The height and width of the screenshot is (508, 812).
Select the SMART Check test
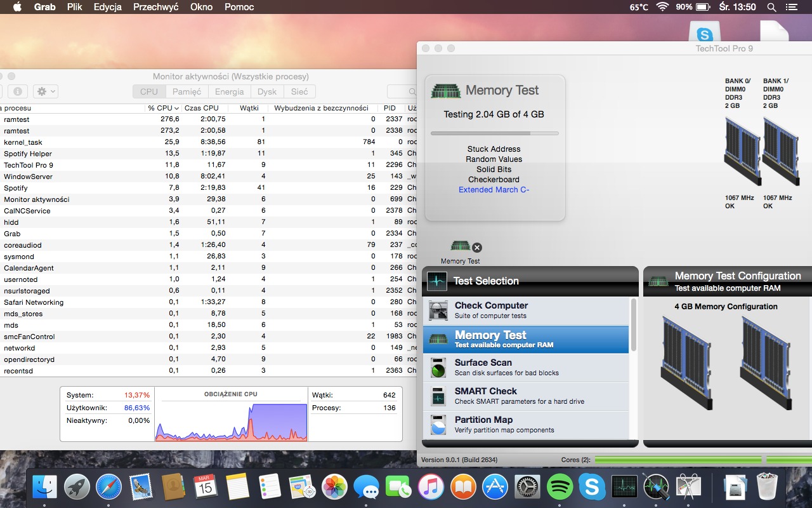pos(526,396)
